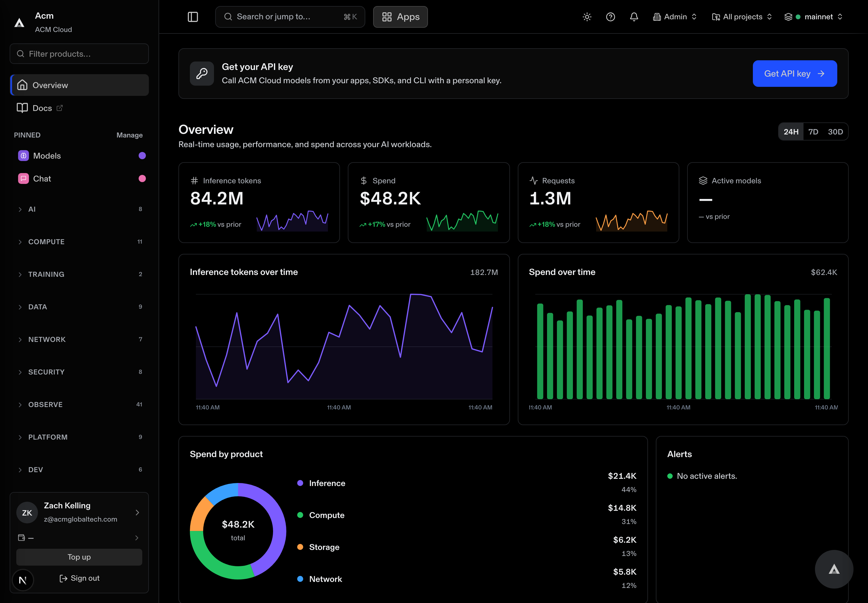Open Zach Kelling profile chevron
The image size is (868, 603).
point(137,512)
